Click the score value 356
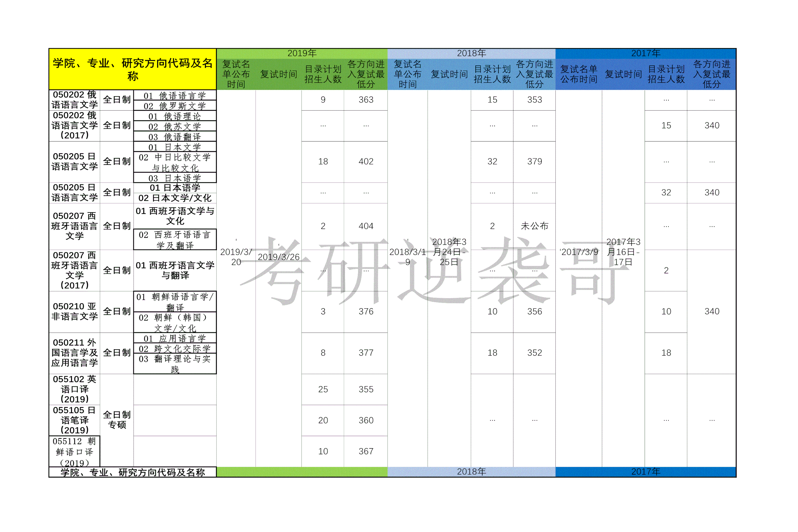798x532 pixels. (x=535, y=311)
